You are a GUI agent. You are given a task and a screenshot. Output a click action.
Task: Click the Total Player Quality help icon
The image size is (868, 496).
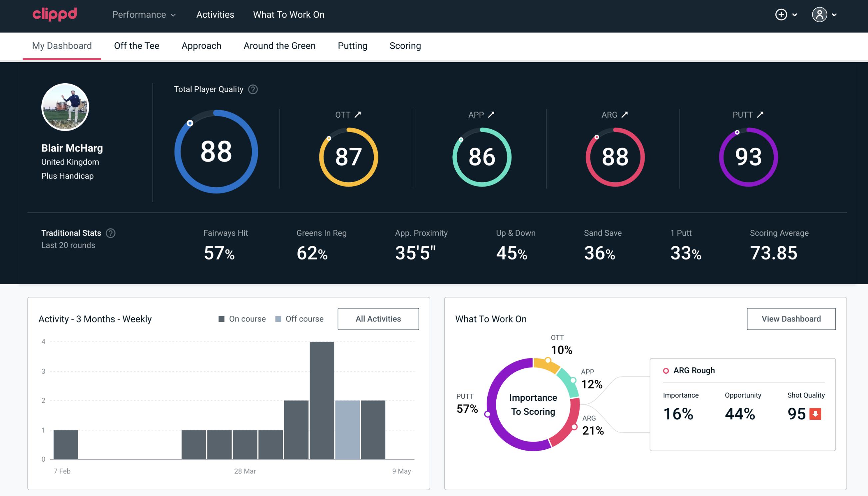point(252,89)
